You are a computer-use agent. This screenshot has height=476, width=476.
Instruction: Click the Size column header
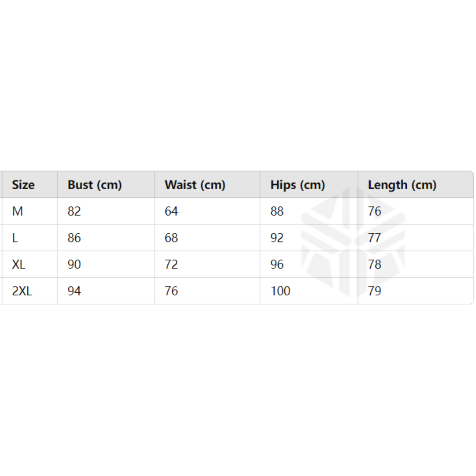[23, 185]
